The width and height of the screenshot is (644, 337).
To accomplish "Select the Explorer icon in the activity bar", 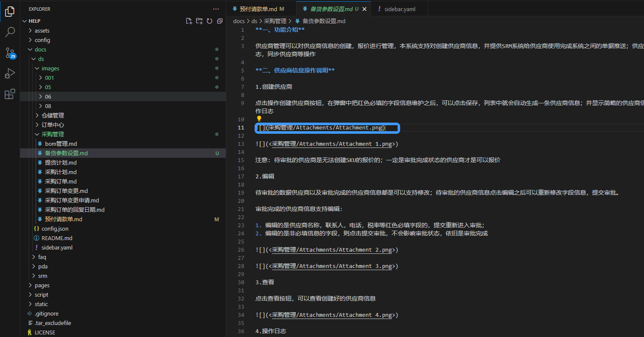I will 10,12.
